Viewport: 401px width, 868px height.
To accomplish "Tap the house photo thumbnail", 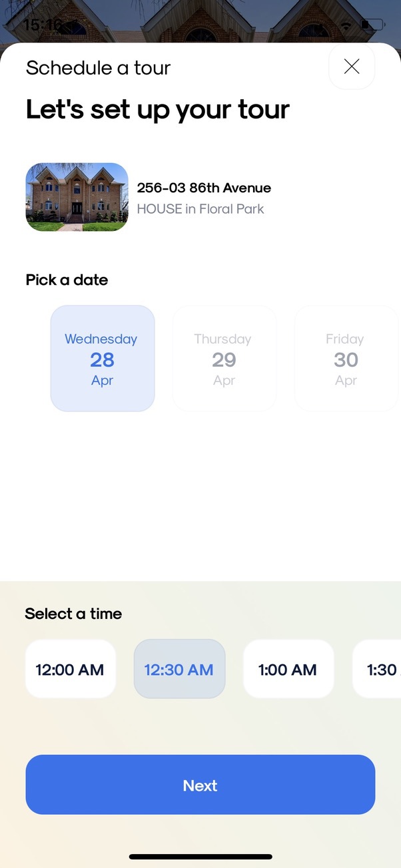I will tap(77, 197).
